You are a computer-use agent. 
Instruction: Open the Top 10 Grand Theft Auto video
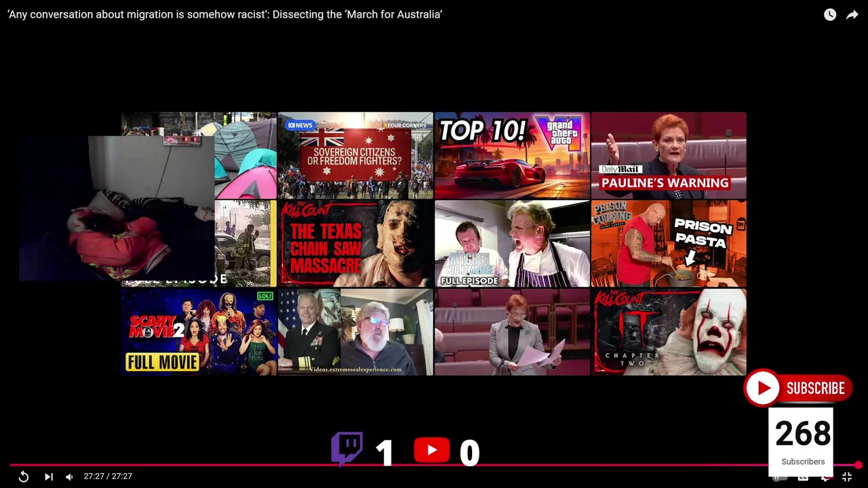click(x=512, y=155)
